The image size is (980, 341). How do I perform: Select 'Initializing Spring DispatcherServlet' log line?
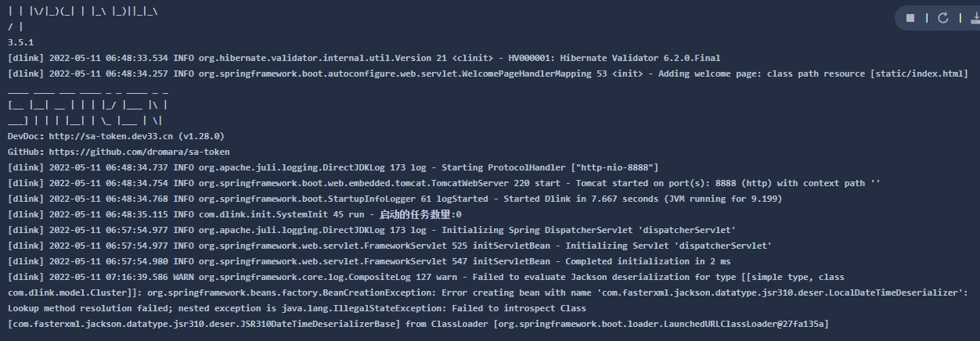(x=372, y=230)
